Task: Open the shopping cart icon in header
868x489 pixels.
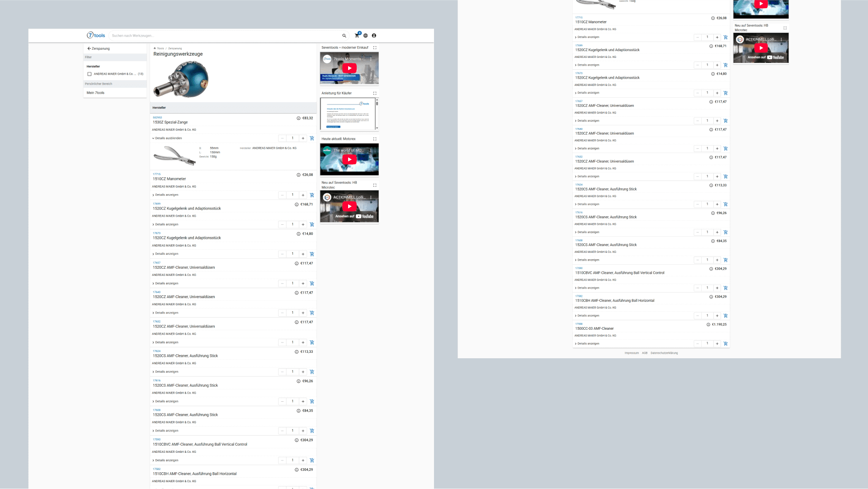Action: click(x=357, y=36)
